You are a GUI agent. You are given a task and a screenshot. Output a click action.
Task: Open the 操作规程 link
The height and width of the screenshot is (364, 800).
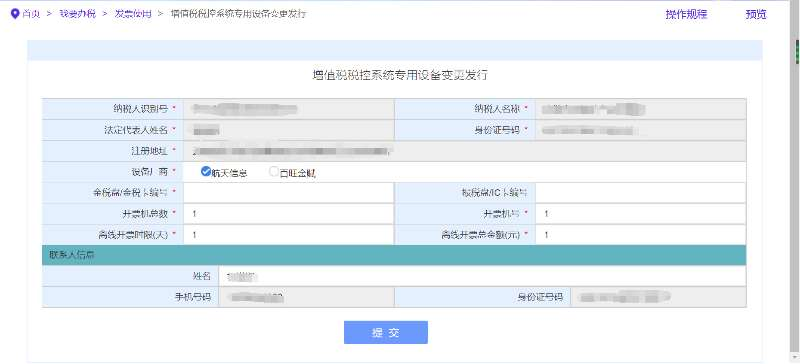click(686, 14)
